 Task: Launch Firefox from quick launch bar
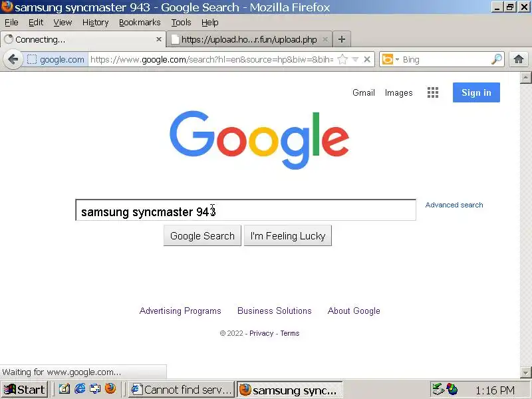110,389
